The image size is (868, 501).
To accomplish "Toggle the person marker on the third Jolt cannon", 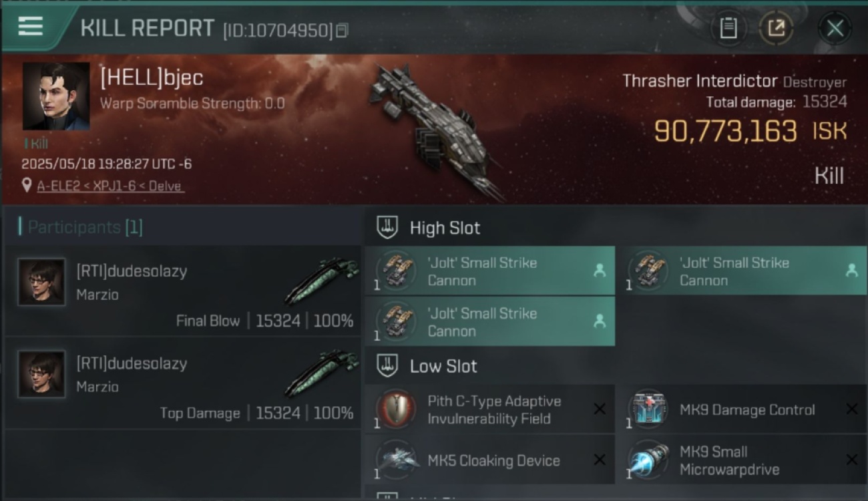I will click(599, 321).
